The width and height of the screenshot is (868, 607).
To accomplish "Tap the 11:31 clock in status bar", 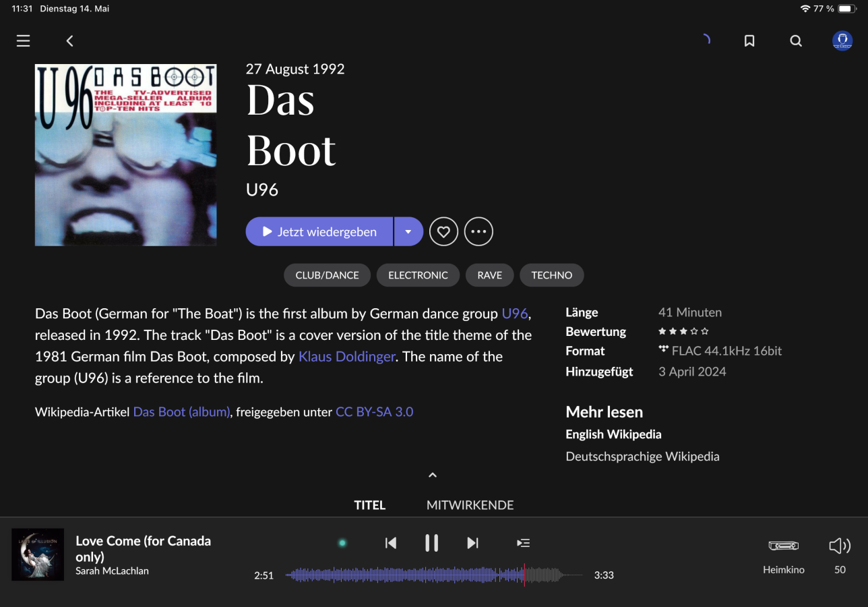I will 22,9.
